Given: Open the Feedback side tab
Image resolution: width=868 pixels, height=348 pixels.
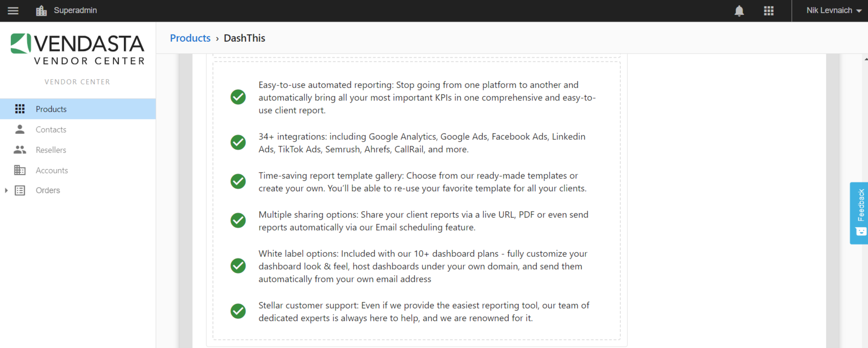Looking at the screenshot, I should (859, 213).
